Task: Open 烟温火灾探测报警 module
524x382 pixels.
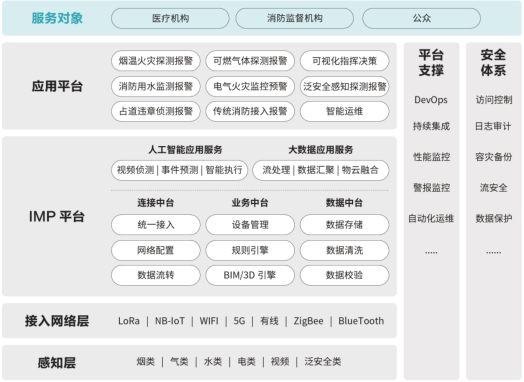Action: click(x=156, y=60)
